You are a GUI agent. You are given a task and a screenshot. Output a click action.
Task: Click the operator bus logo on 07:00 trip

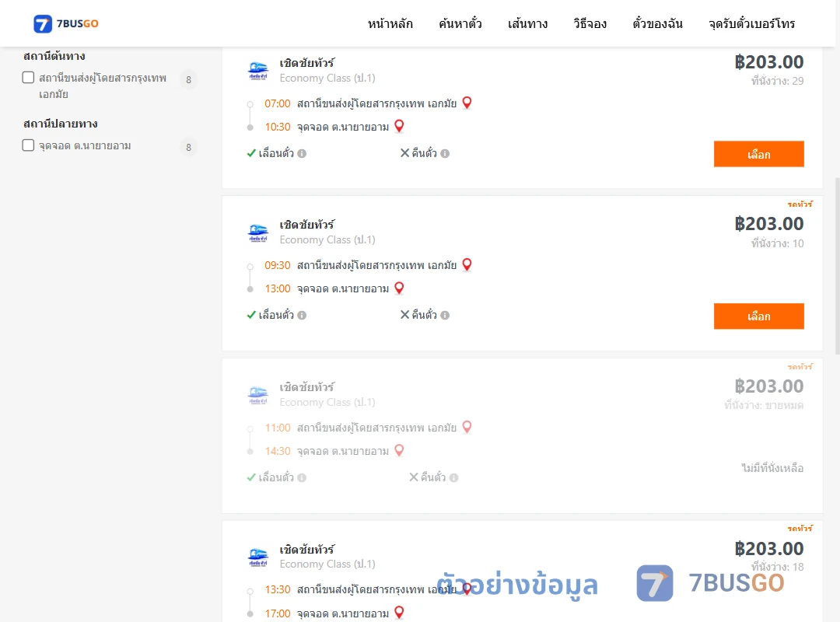[x=258, y=71]
